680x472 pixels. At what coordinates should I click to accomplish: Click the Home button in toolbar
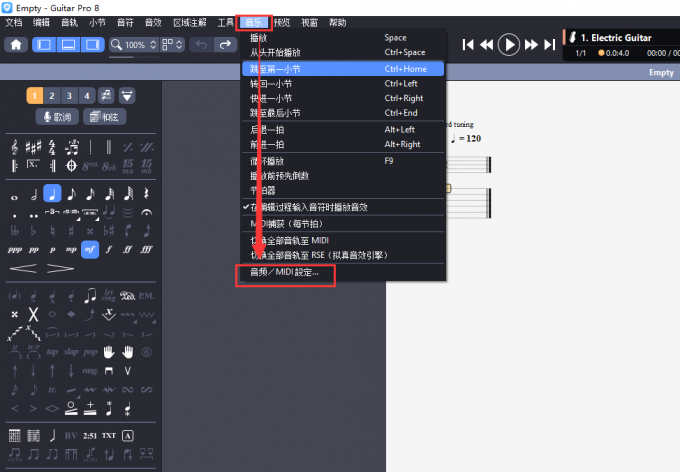16,44
